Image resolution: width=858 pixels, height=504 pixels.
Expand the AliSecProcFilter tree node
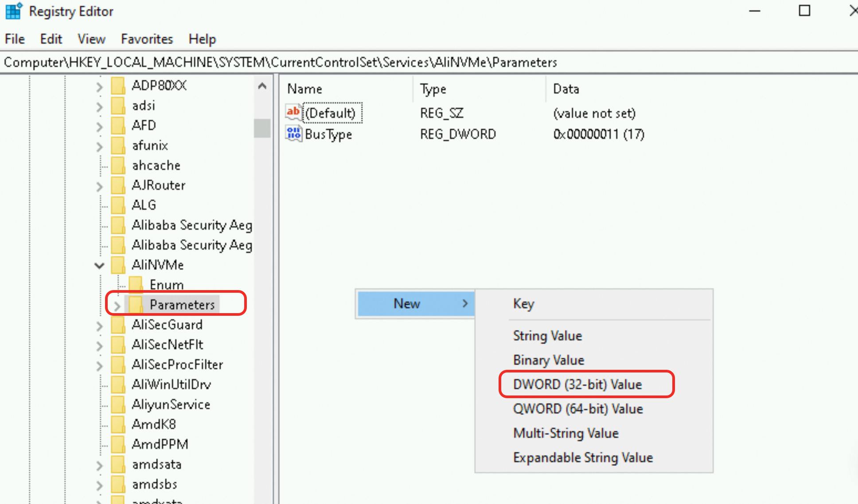click(99, 365)
